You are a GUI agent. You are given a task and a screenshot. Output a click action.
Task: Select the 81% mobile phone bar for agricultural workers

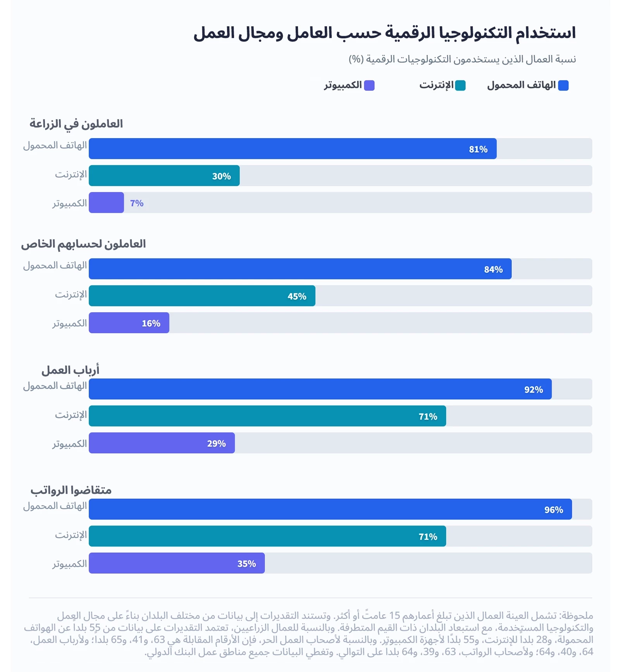tap(293, 149)
